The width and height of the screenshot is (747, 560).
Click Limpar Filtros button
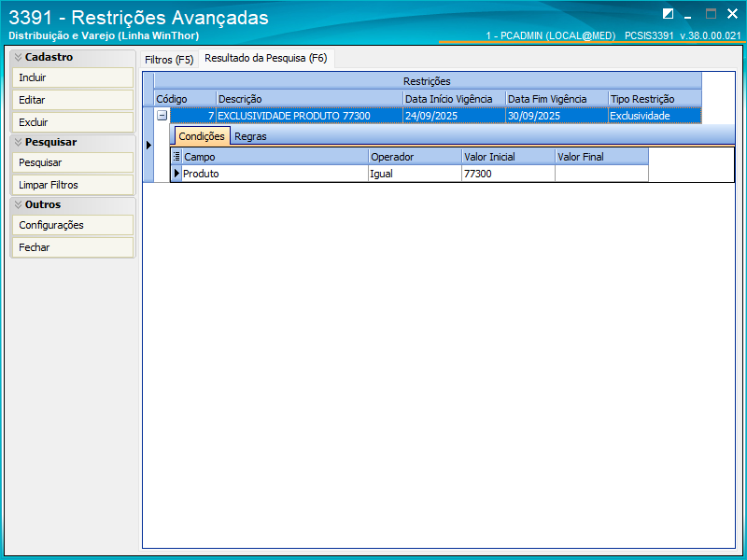73,185
